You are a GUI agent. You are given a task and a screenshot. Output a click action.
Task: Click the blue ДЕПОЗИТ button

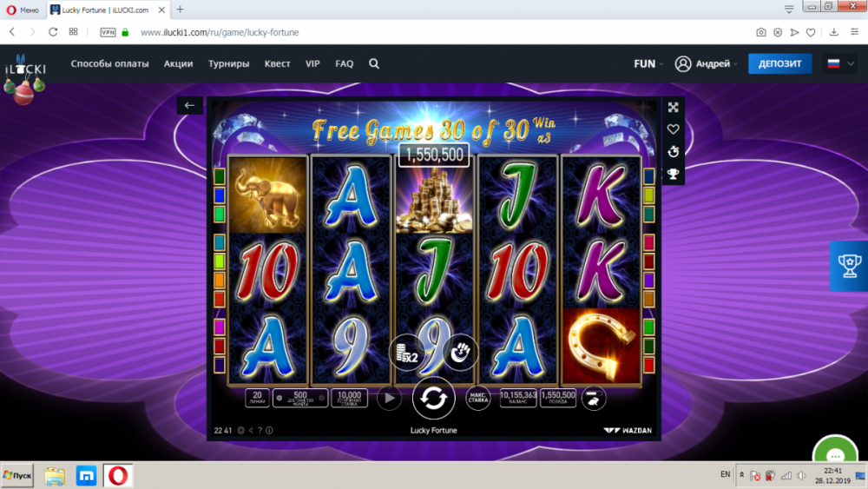click(x=780, y=63)
